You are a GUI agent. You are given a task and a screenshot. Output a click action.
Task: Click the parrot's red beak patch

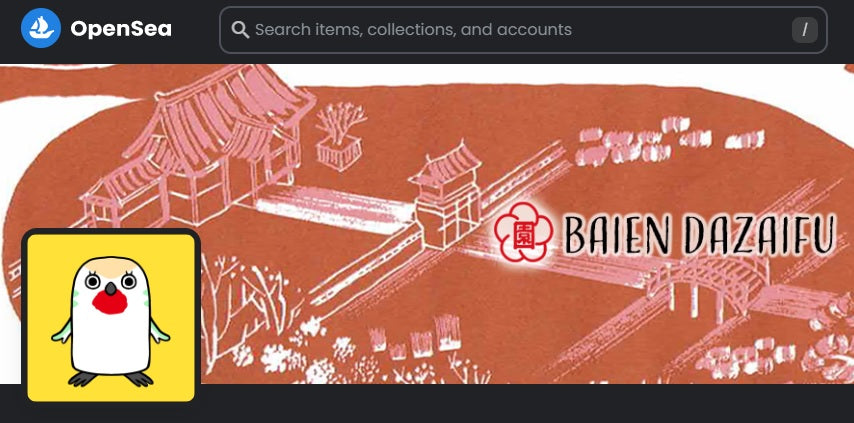[x=109, y=301]
